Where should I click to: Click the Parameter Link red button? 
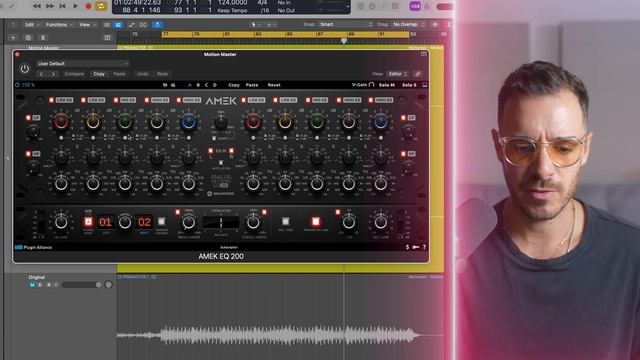point(316,222)
